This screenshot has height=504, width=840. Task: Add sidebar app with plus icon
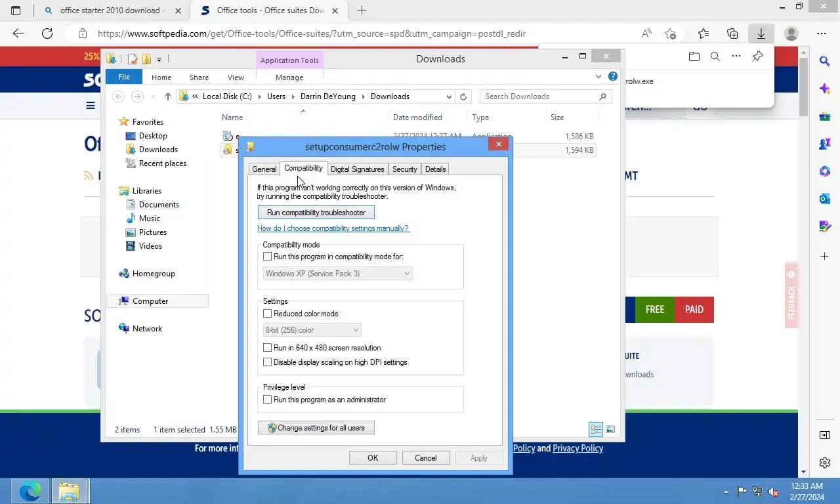825,256
